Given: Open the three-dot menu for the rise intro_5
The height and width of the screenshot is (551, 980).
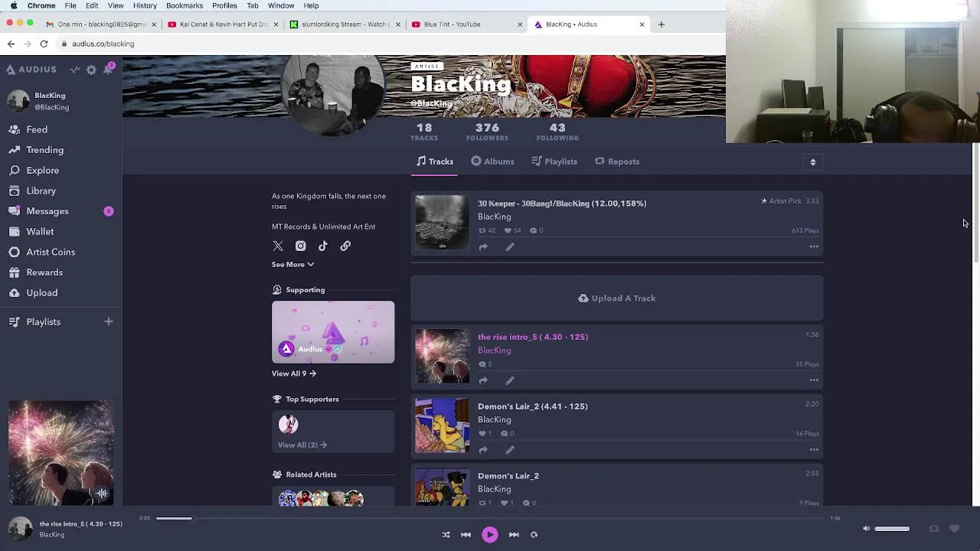Looking at the screenshot, I should click(814, 380).
